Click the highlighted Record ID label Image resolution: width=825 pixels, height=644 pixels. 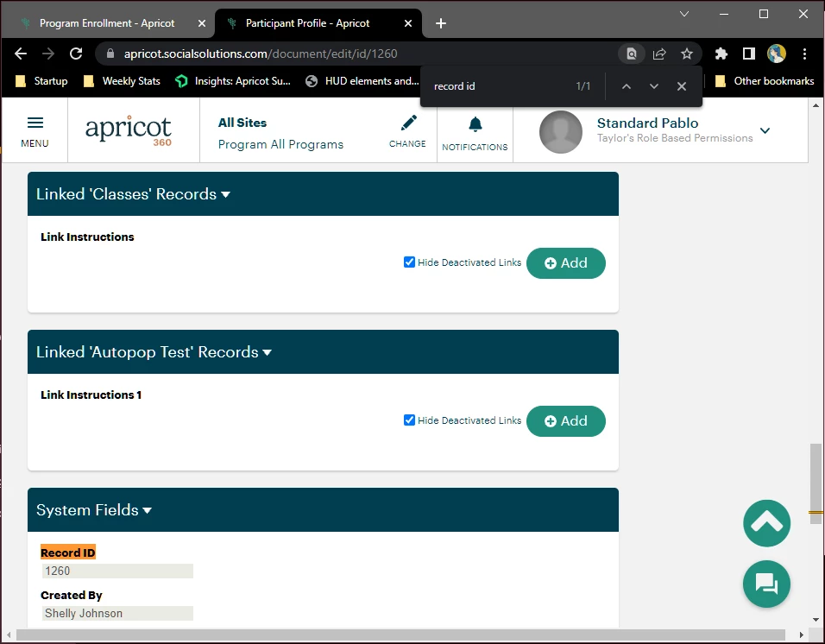pyautogui.click(x=68, y=552)
